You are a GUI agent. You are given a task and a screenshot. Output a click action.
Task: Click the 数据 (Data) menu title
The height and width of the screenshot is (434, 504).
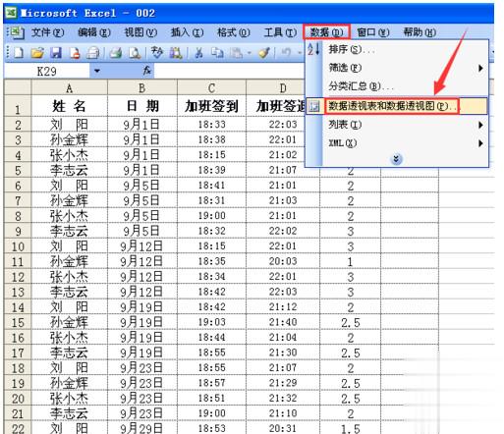pos(326,32)
